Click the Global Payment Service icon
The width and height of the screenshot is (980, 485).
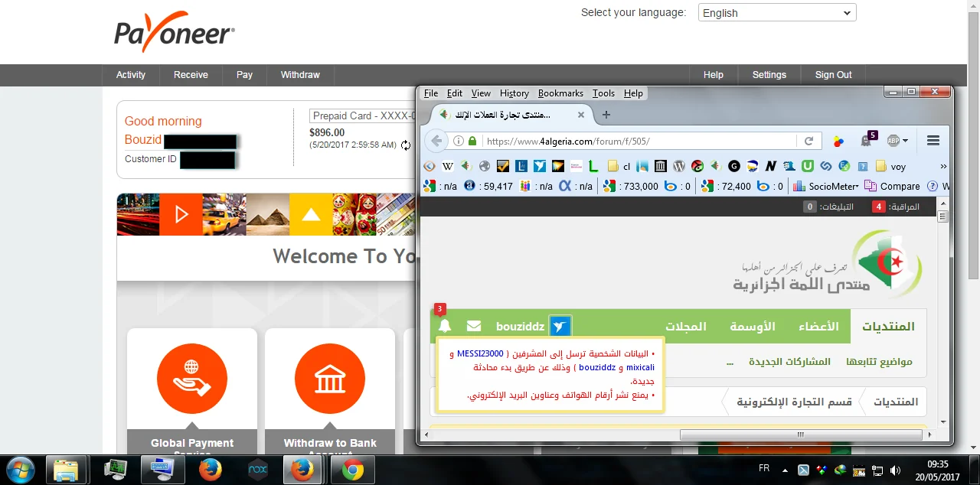[x=192, y=379]
